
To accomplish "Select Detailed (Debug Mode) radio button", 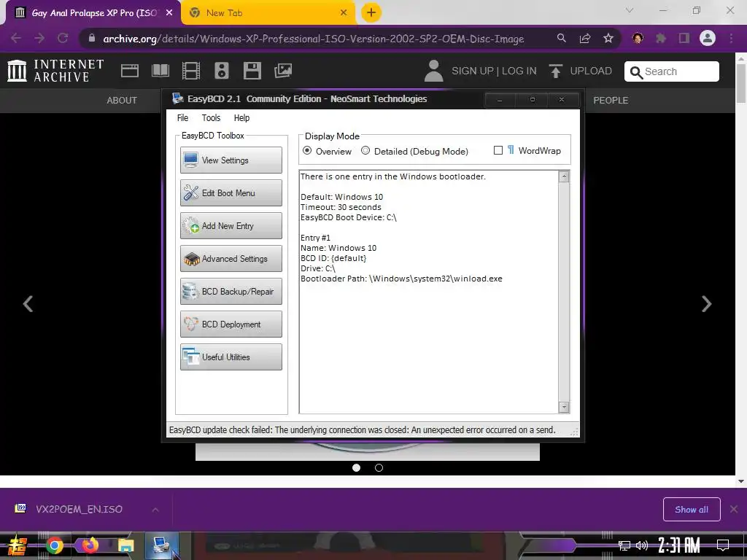I will coord(365,150).
